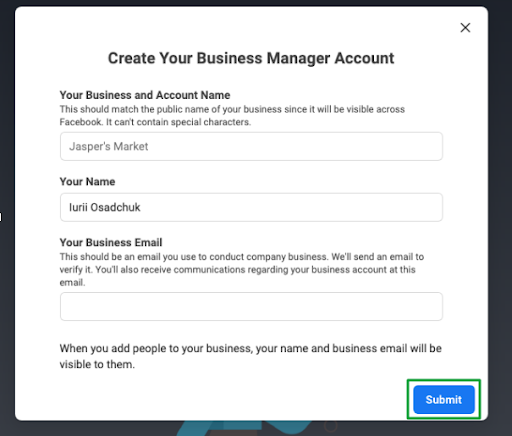Click white marker at left screen edge
This screenshot has width=512, height=436.
tap(1, 217)
